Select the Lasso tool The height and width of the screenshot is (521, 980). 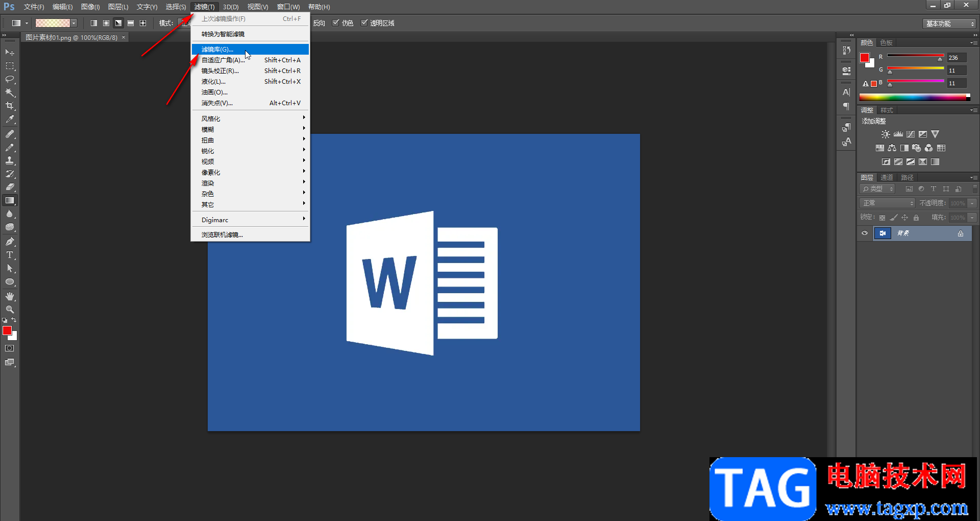pos(10,79)
